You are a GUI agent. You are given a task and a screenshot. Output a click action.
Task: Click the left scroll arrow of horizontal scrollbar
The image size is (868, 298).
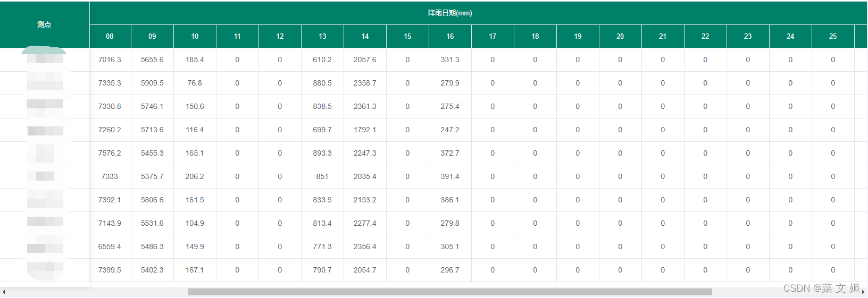(4, 292)
